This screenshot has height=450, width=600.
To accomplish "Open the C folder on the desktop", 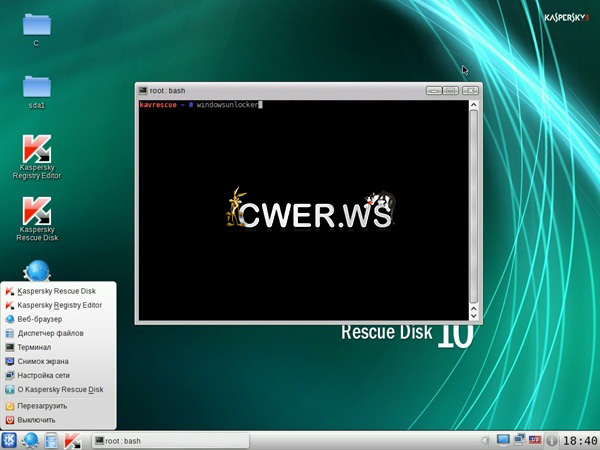I will point(37,25).
